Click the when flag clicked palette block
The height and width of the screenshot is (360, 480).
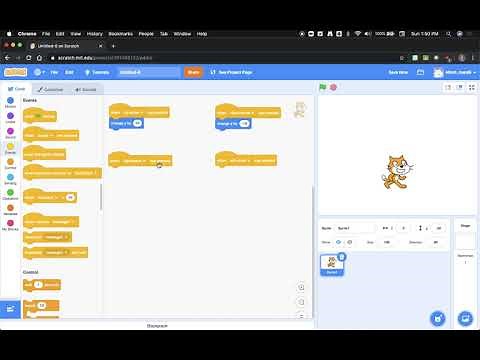pyautogui.click(x=40, y=115)
